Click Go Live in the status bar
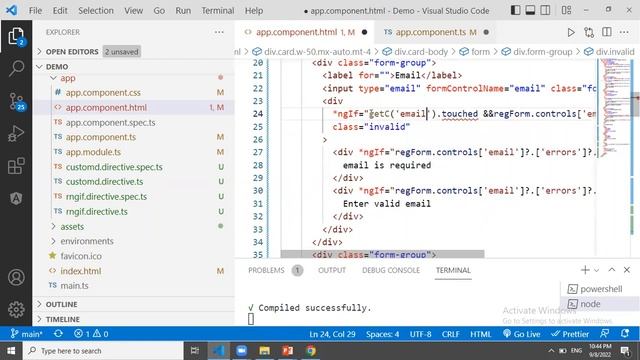The height and width of the screenshot is (360, 640). [522, 334]
